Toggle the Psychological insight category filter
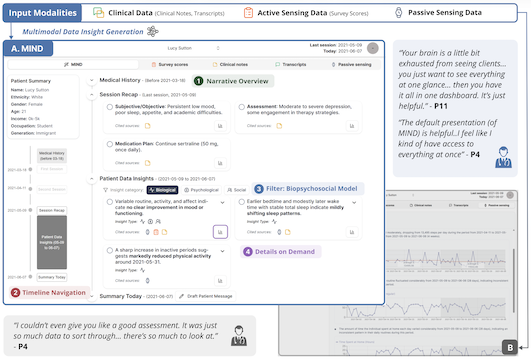Image resolution: width=531 pixels, height=360 pixels. [x=201, y=190]
